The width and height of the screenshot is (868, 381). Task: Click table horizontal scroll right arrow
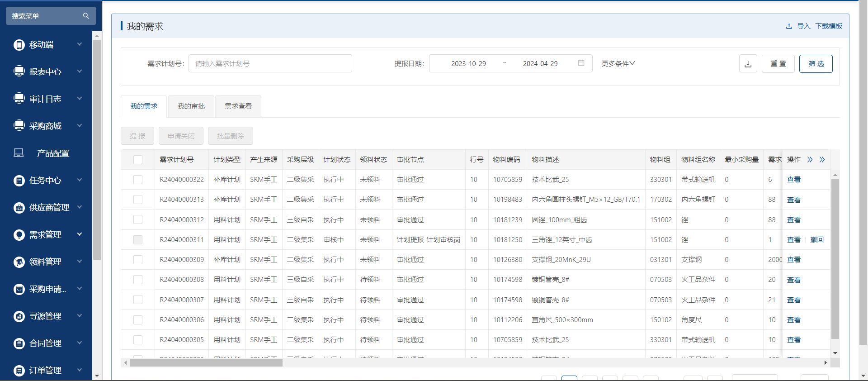[x=826, y=362]
